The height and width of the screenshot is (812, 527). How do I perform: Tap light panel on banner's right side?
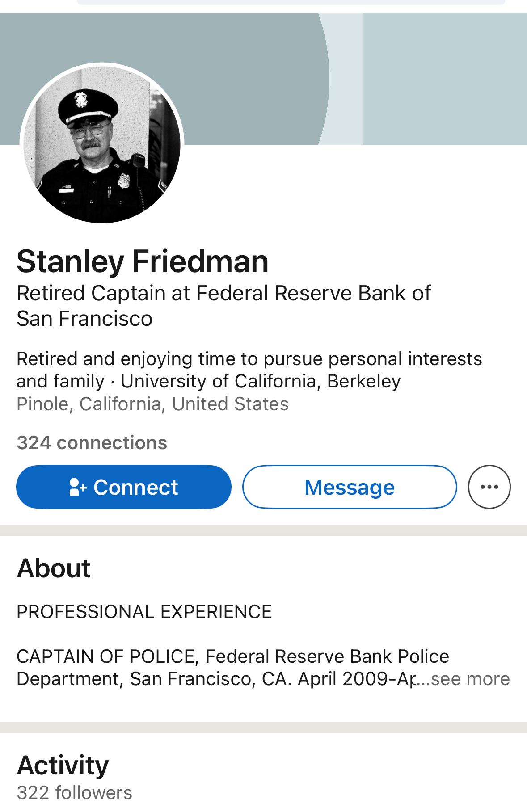tap(445, 79)
